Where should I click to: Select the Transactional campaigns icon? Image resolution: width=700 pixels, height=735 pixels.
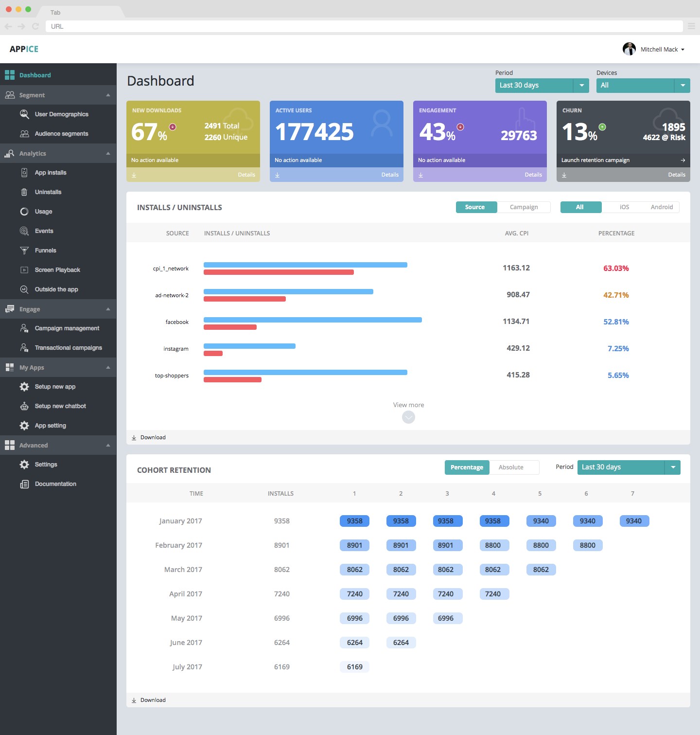[24, 348]
